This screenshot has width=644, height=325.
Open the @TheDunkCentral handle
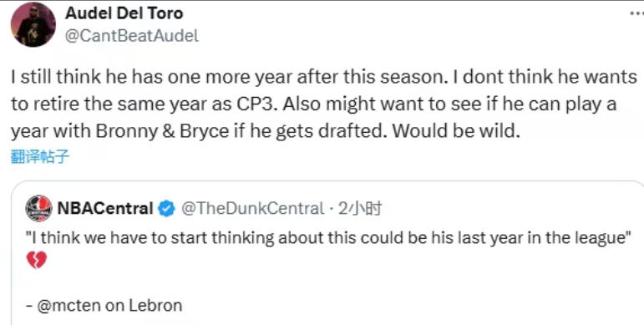252,209
